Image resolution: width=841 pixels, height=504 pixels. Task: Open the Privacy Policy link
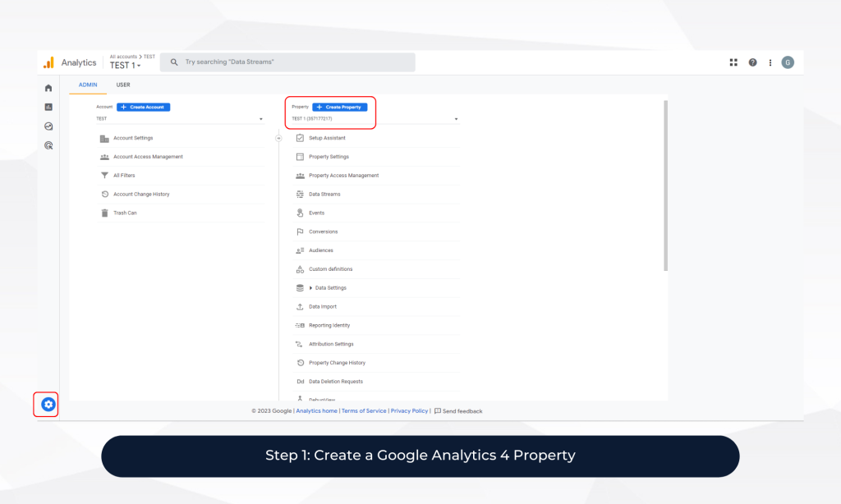(x=409, y=410)
